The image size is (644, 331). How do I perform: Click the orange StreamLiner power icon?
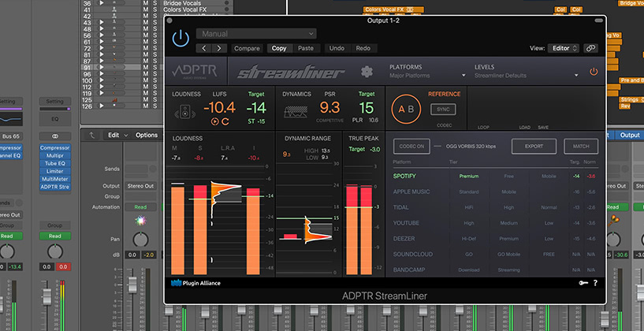click(594, 72)
